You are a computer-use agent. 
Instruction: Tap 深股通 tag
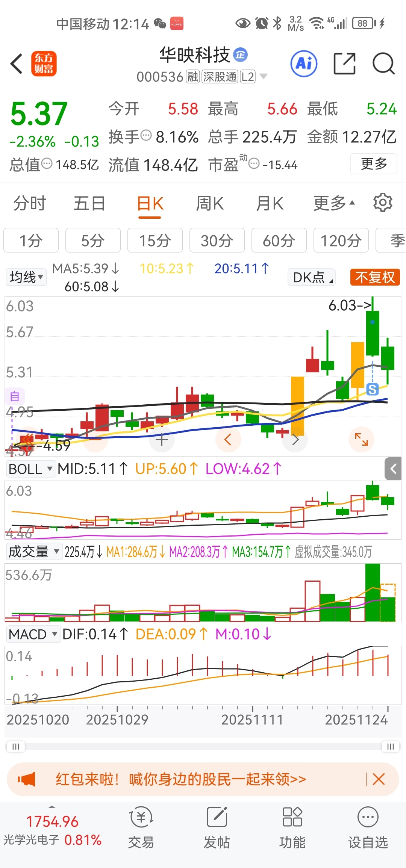tap(220, 77)
